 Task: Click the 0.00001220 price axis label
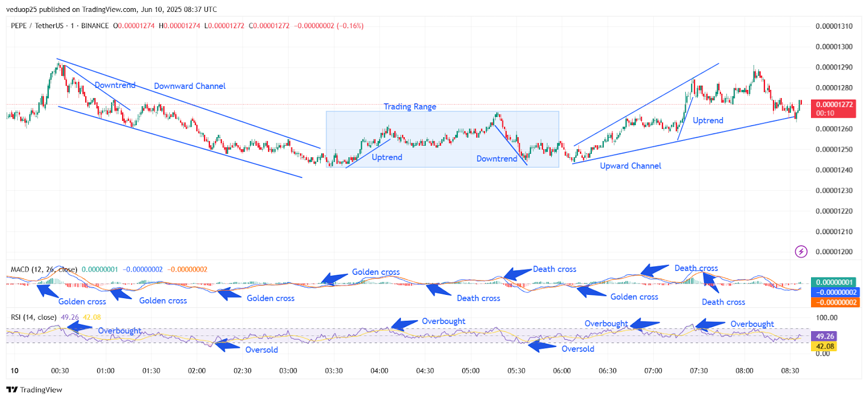point(834,211)
